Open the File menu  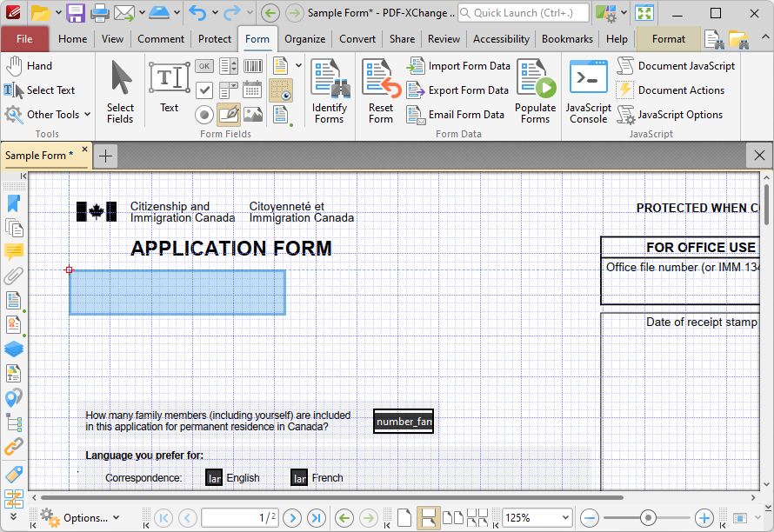[x=24, y=39]
